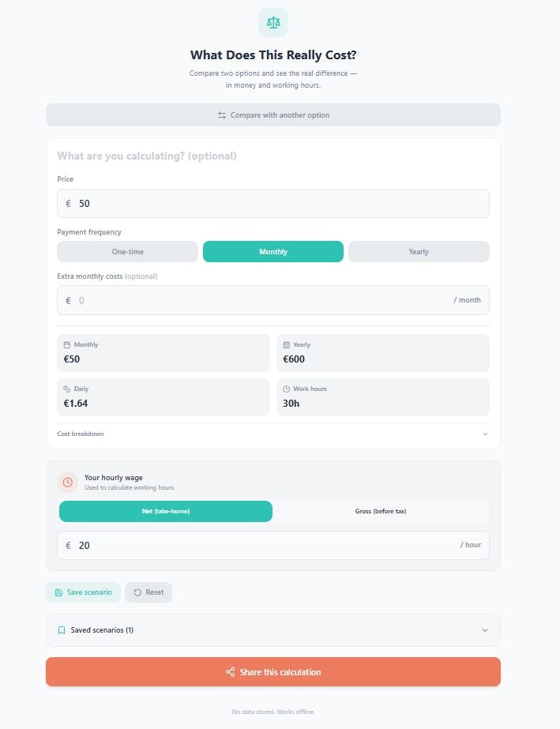560x729 pixels.
Task: Click the Compare with another option button
Action: 272,115
